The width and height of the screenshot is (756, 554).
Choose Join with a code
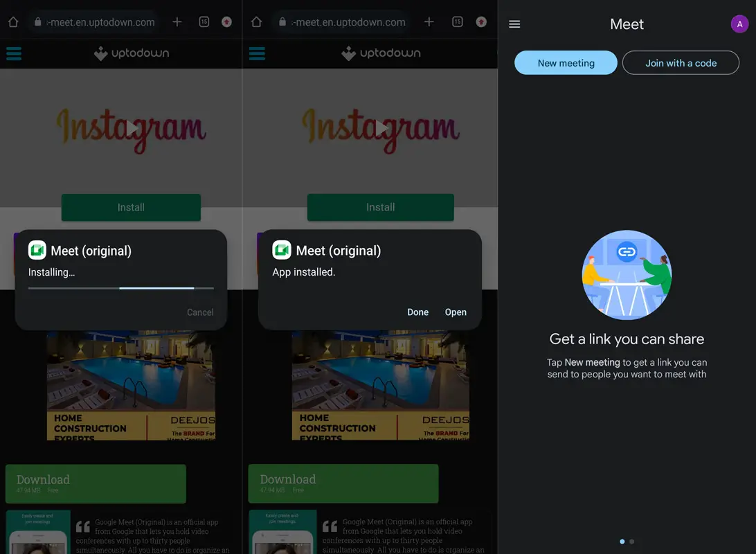681,63
